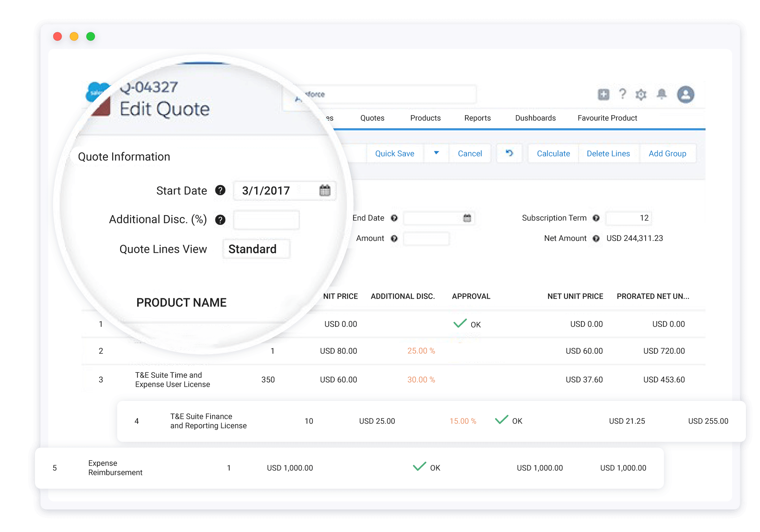The image size is (760, 532).
Task: Open the Quote Lines View Standard selector
Action: click(x=256, y=249)
